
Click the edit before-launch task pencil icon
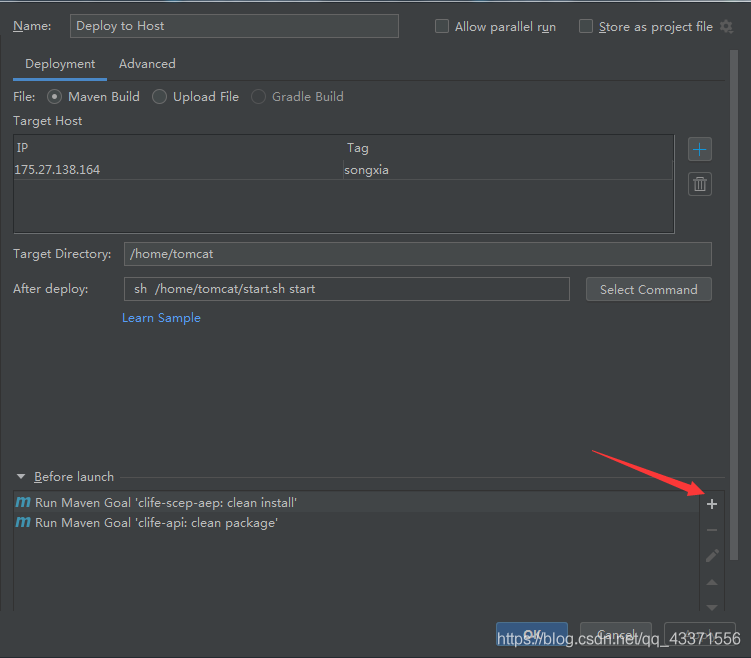[x=712, y=556]
